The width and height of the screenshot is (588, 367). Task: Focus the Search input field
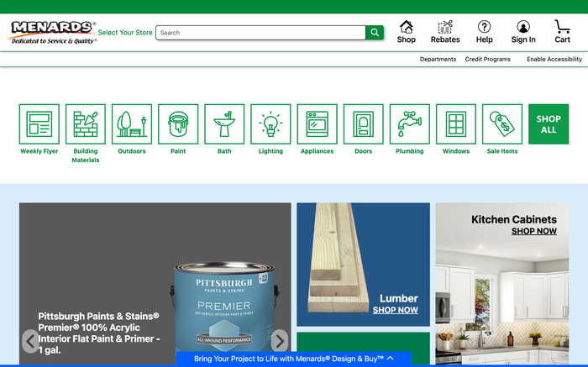click(x=260, y=33)
